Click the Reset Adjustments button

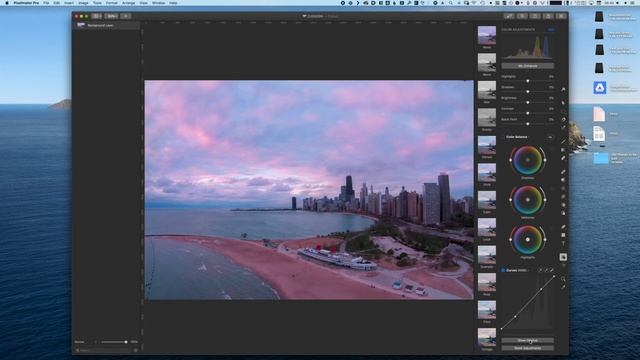click(x=527, y=348)
